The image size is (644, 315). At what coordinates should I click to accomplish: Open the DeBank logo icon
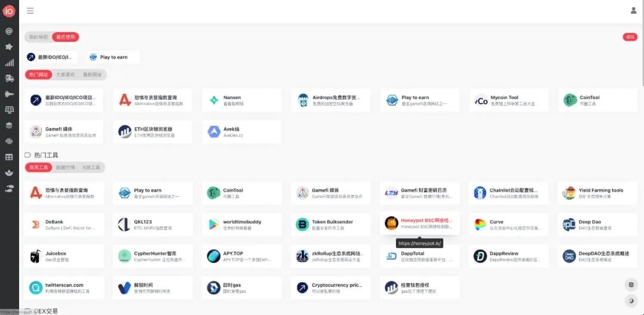[x=36, y=224]
